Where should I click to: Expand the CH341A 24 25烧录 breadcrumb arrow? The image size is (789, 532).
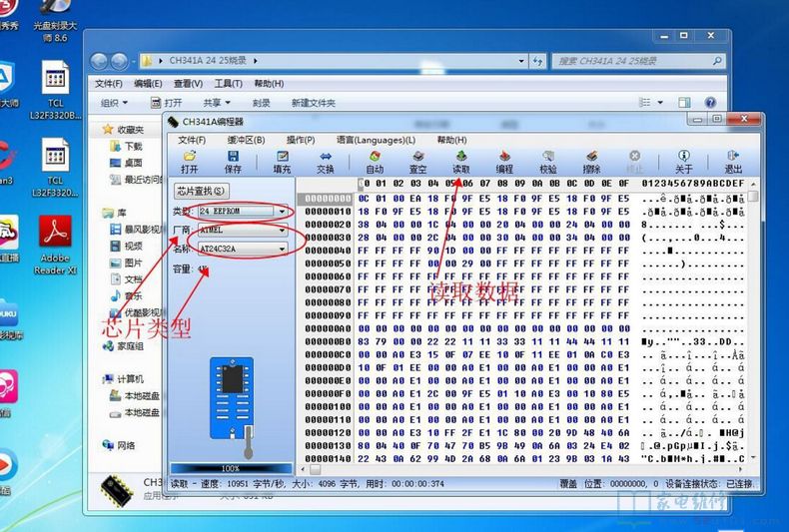coord(255,61)
